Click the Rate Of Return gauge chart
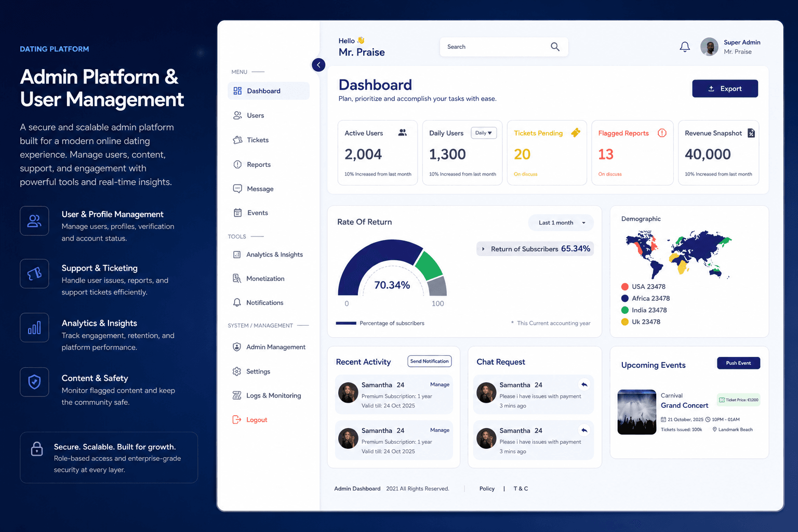Image resolution: width=798 pixels, height=532 pixels. [x=392, y=268]
